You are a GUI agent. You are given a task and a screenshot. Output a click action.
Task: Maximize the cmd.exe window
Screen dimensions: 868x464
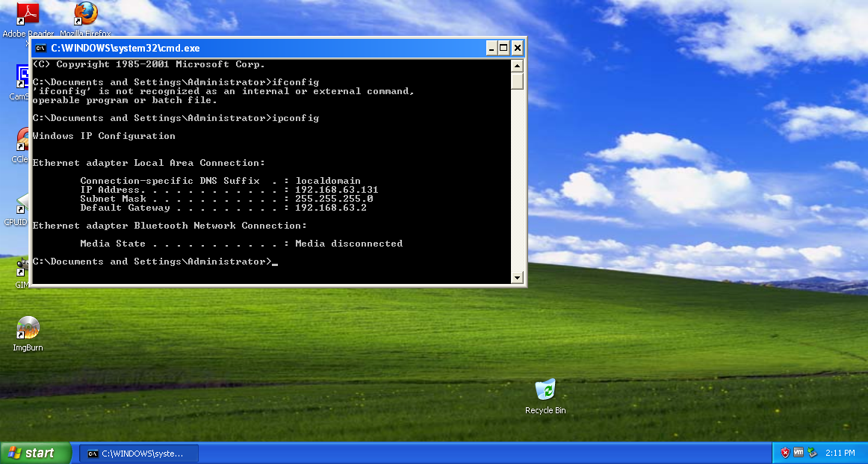point(503,48)
